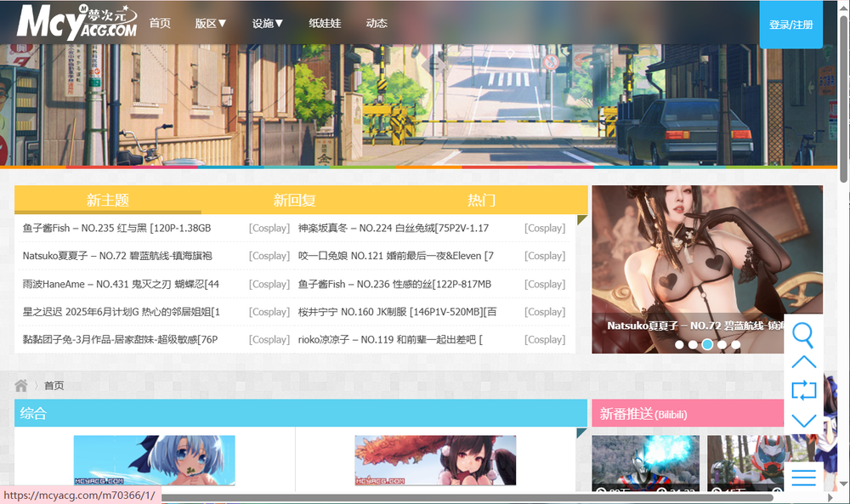Open 鱼子酱Fish NO.236 性感的丝 thread
Screen dimensions: 850x504
pos(394,284)
